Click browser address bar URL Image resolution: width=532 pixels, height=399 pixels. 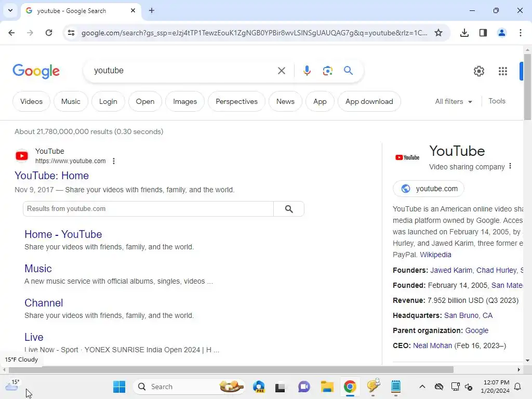coord(255,33)
